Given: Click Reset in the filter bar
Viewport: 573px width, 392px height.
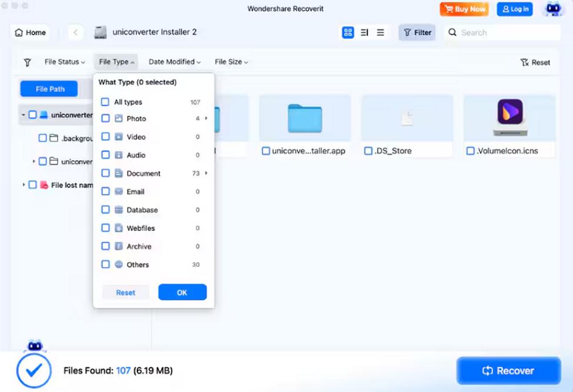Looking at the screenshot, I should 535,62.
